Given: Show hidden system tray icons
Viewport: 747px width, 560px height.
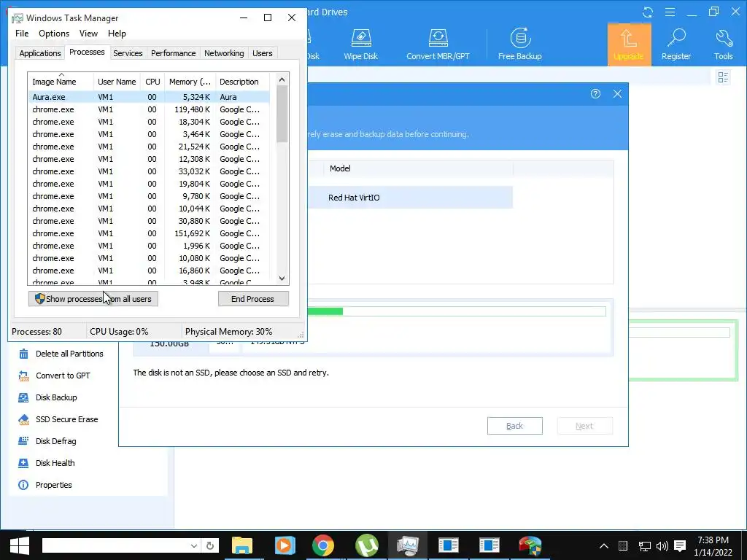Looking at the screenshot, I should tap(603, 546).
